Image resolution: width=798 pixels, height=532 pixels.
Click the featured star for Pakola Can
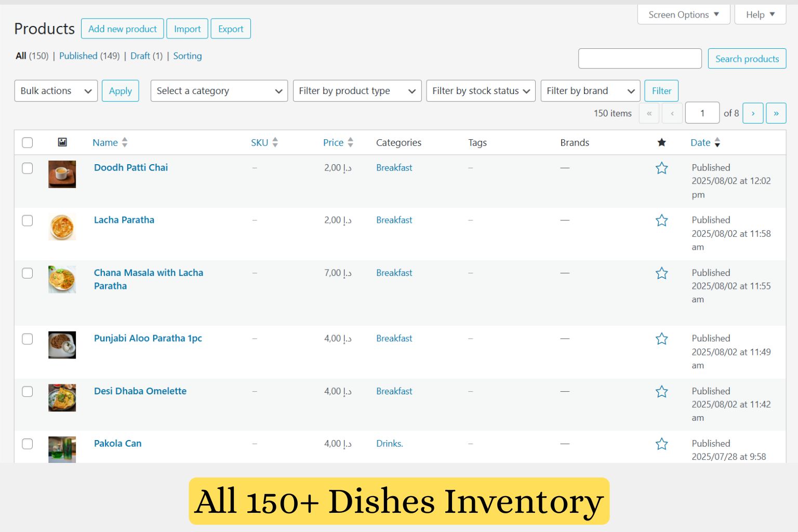[x=661, y=444]
